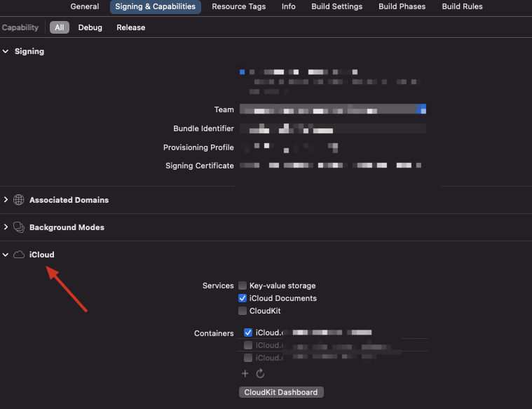Open the Build Phases tab
Image resolution: width=532 pixels, height=409 pixels.
pyautogui.click(x=402, y=6)
